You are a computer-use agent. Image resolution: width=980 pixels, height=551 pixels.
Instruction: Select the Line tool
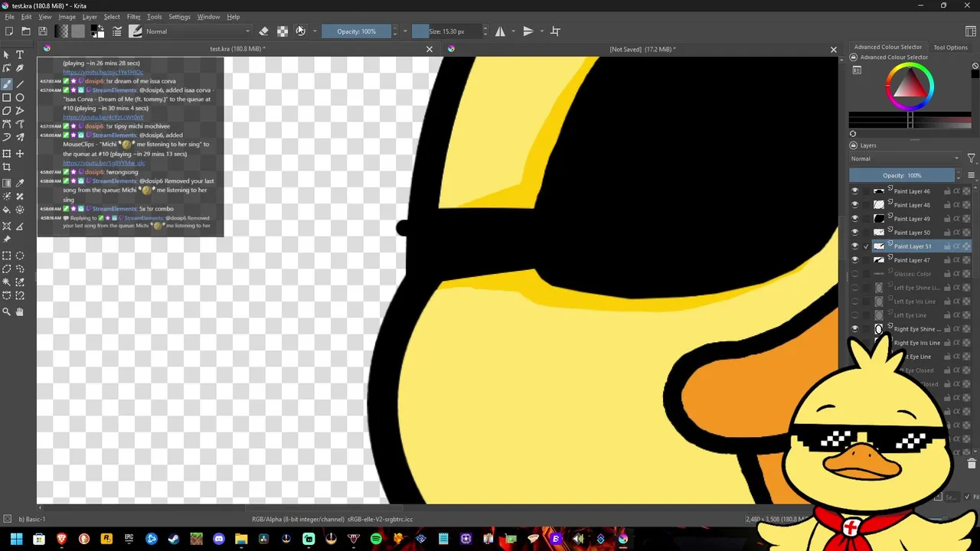click(x=20, y=83)
